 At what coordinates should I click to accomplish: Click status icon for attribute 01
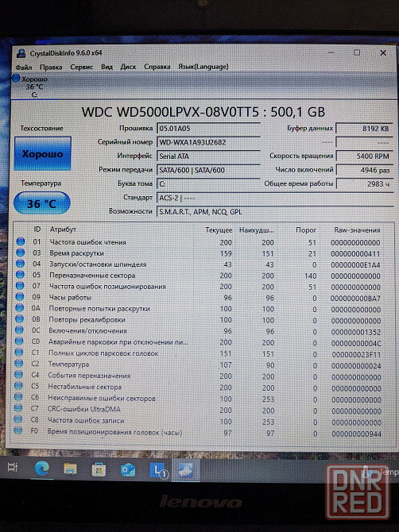[21, 241]
